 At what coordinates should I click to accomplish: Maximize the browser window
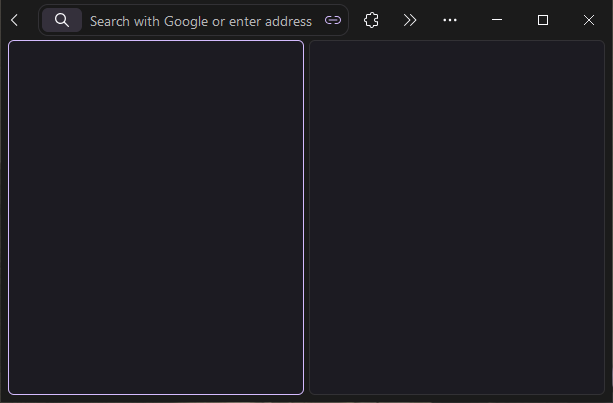point(543,20)
